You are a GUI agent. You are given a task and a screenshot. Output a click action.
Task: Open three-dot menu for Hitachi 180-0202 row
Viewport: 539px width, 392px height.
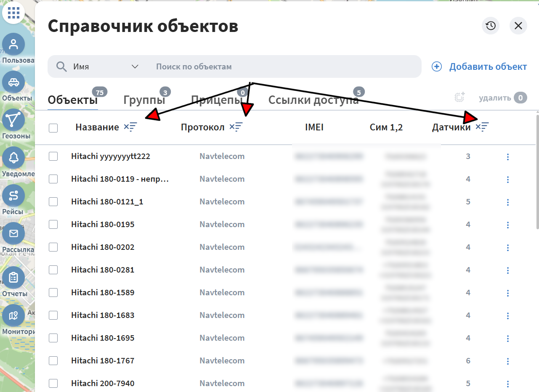point(508,247)
